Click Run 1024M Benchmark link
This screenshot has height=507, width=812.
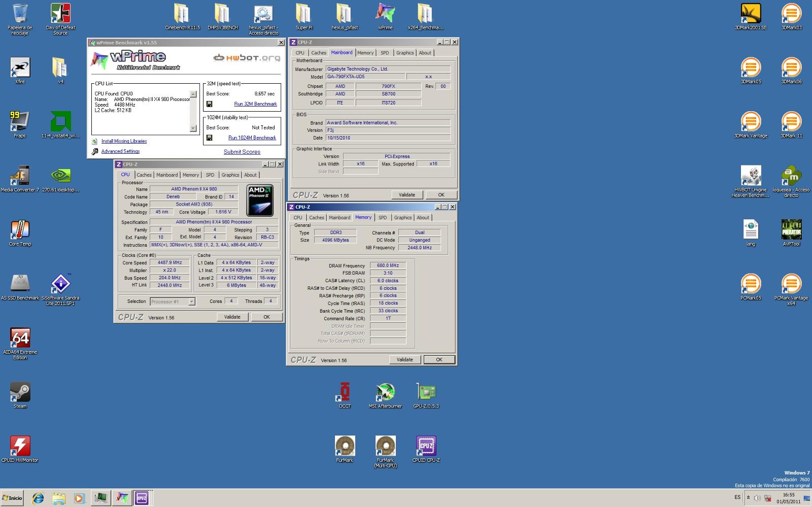click(252, 138)
